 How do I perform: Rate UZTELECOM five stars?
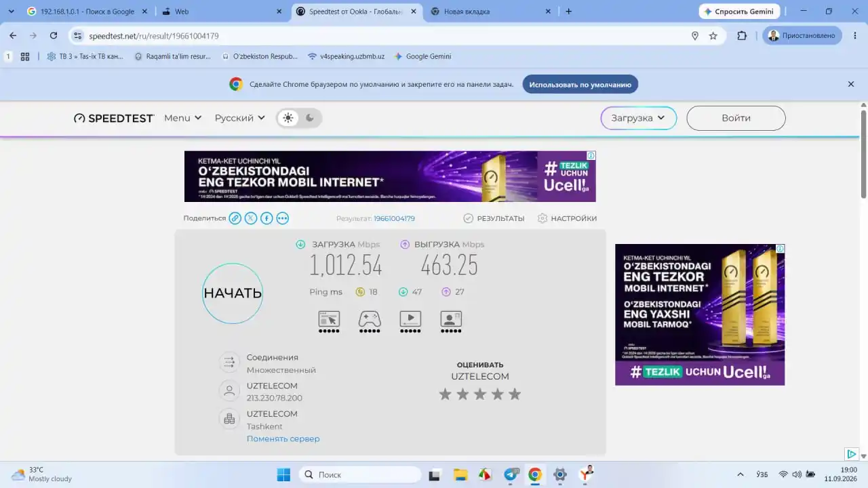[x=515, y=394]
